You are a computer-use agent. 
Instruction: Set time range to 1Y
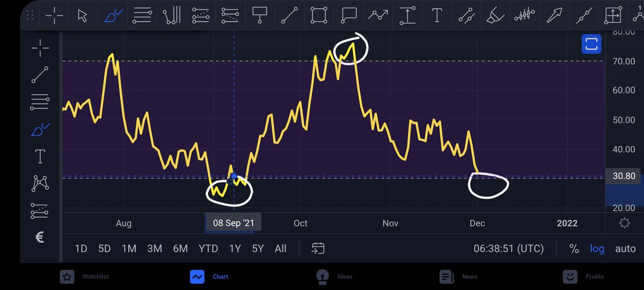pyautogui.click(x=235, y=249)
